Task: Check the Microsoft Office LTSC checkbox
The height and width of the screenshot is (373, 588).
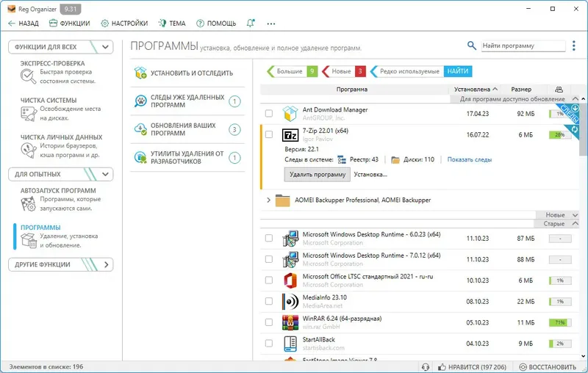Action: (x=269, y=280)
